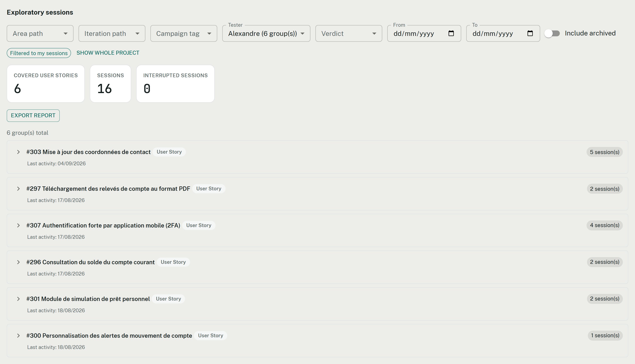Expand group #303 Mise à jour des coordonnées
This screenshot has width=635, height=364.
click(x=18, y=152)
